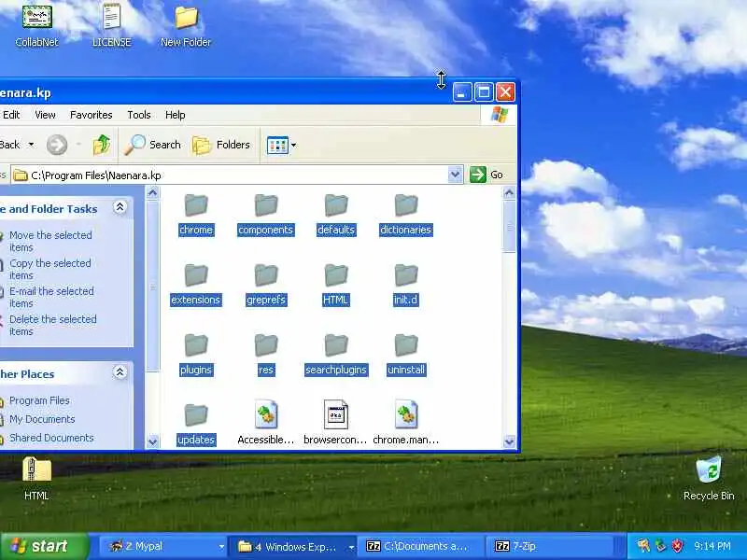The height and width of the screenshot is (560, 747).
Task: Select the Recycle Bin icon
Action: point(709,478)
